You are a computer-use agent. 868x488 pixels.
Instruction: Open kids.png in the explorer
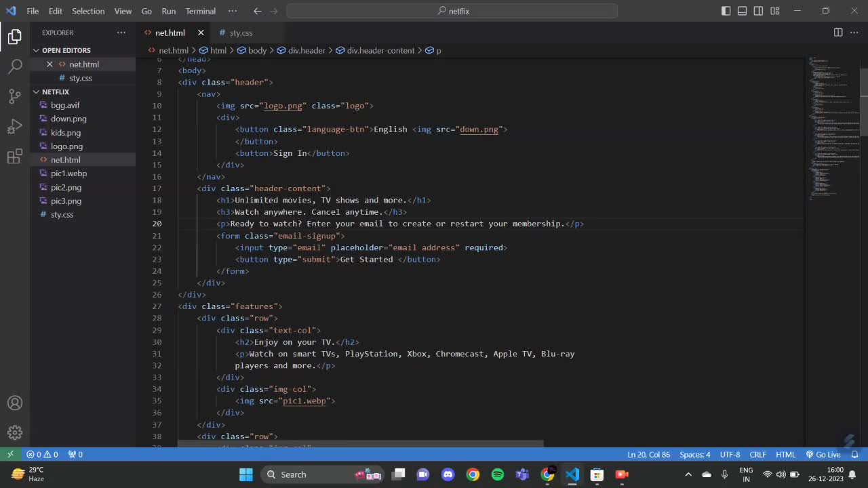click(66, 132)
